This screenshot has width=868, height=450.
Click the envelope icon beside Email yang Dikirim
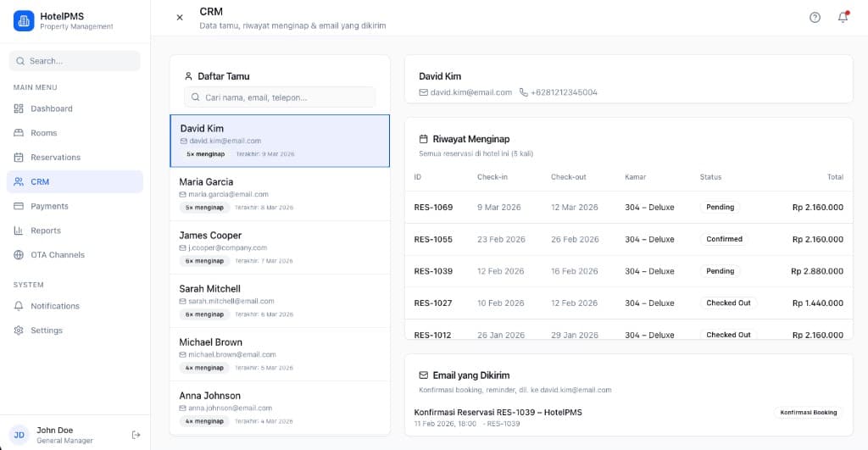point(424,375)
